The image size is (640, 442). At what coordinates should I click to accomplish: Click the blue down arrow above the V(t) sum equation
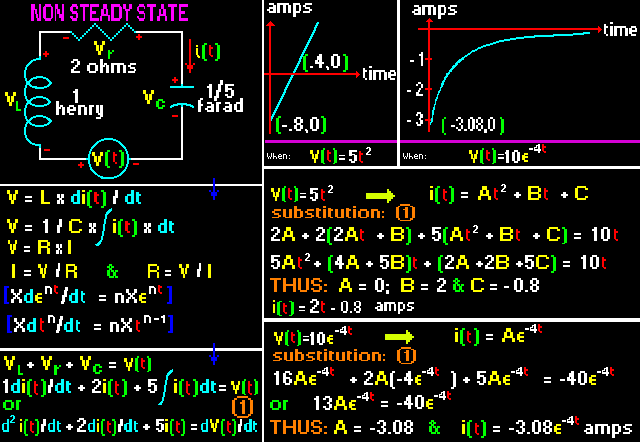tap(214, 354)
